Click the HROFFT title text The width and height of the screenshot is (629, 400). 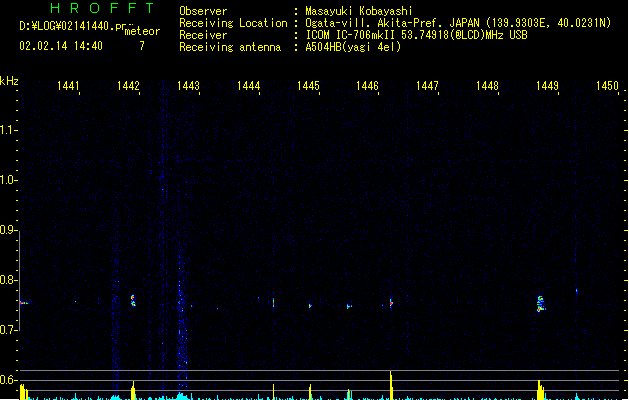102,8
